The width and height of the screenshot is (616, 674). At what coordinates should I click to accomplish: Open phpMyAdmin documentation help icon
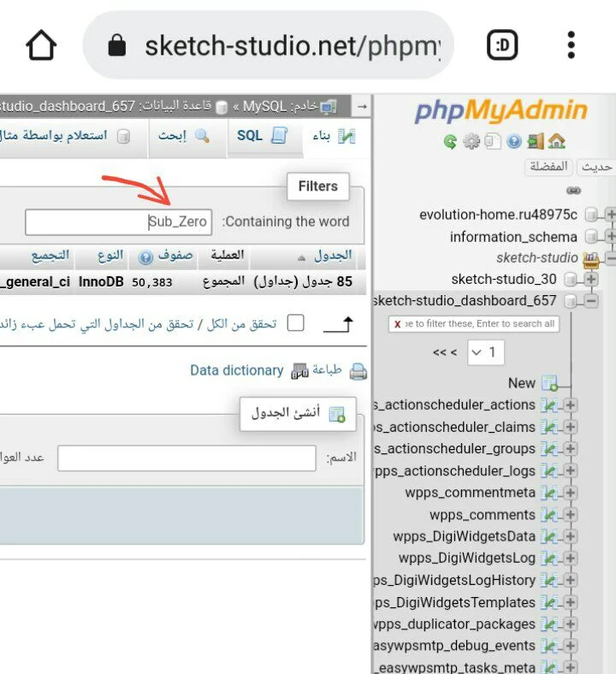(514, 141)
